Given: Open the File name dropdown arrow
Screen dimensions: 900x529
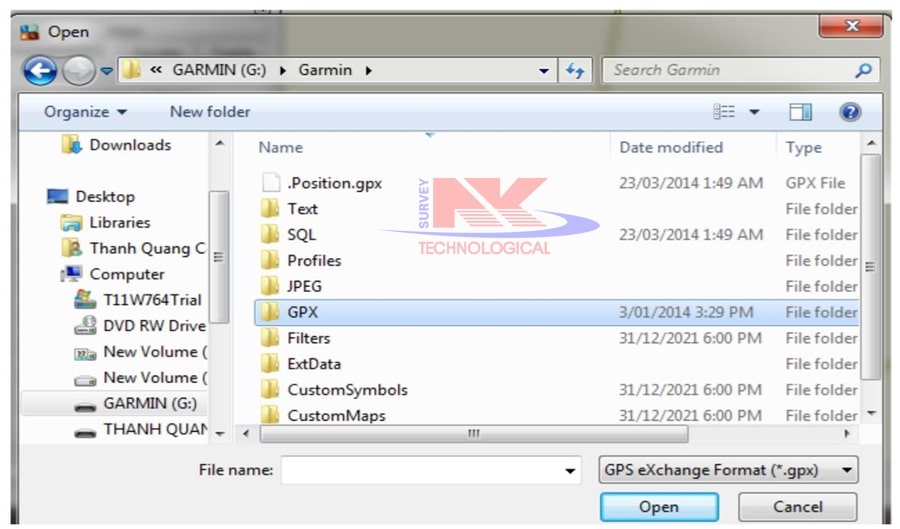Looking at the screenshot, I should pos(570,470).
